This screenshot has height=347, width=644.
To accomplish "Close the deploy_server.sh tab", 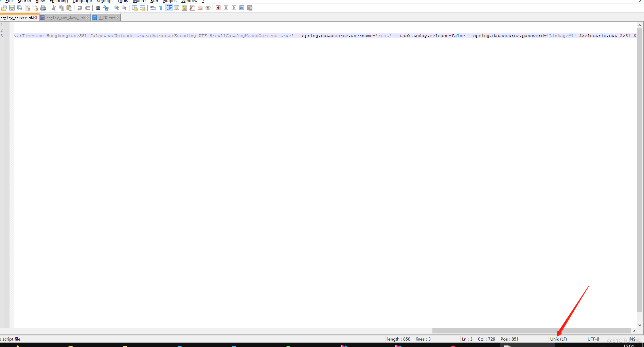I will [x=35, y=18].
